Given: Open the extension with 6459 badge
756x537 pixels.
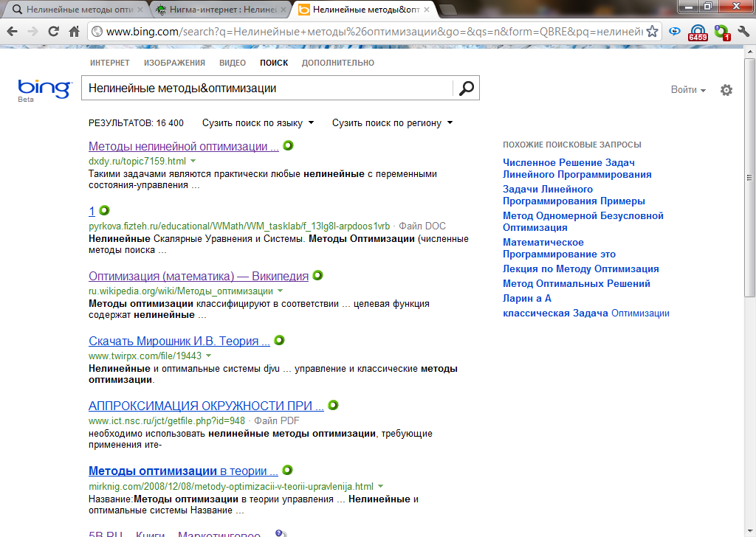Looking at the screenshot, I should (x=698, y=32).
